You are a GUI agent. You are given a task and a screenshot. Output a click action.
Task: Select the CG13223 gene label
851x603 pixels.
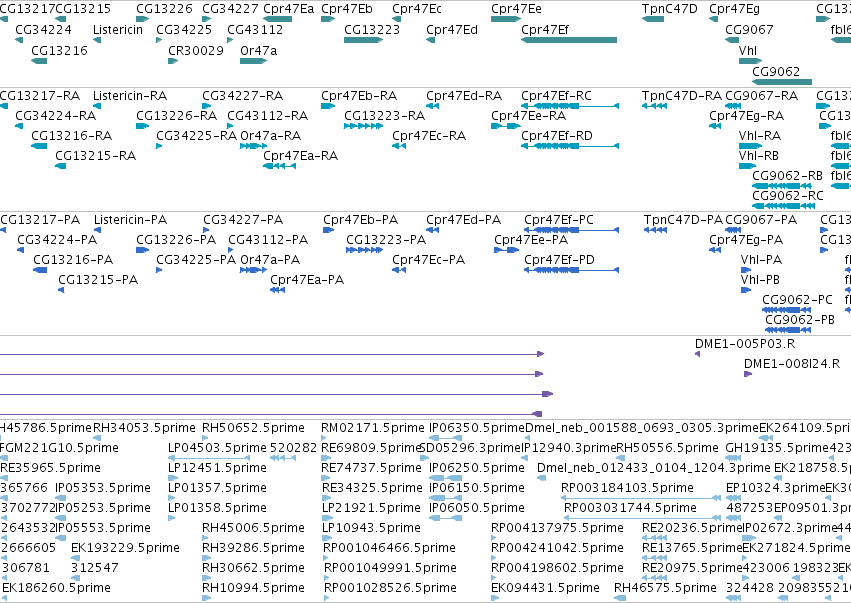(x=372, y=29)
